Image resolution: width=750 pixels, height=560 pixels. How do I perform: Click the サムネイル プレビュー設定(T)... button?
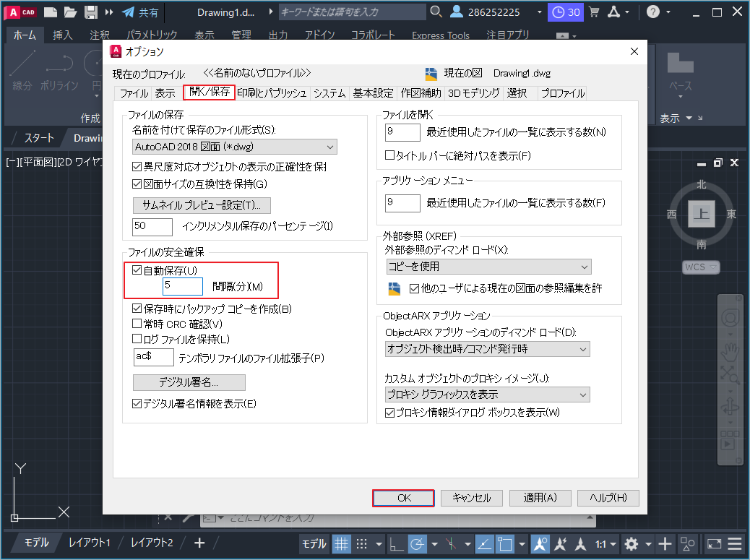tap(202, 205)
